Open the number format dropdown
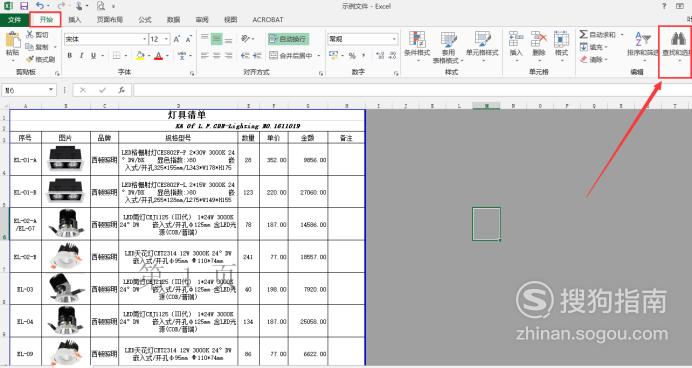The width and height of the screenshot is (692, 368). 362,39
